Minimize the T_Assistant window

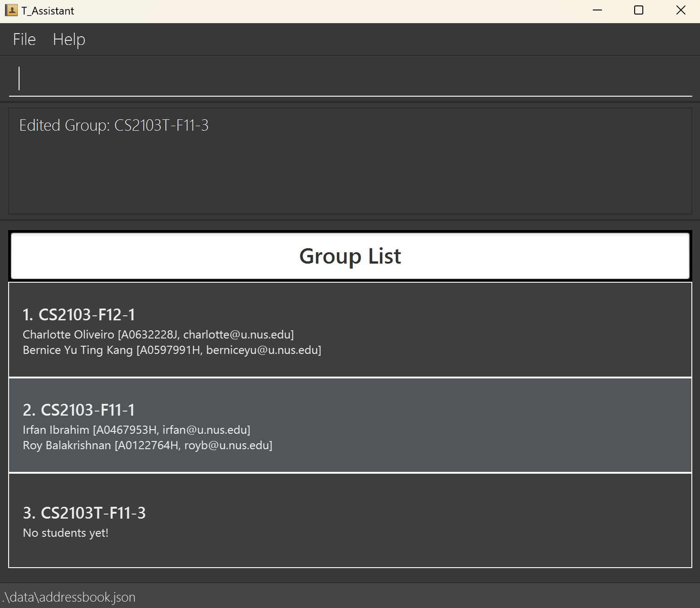click(597, 10)
